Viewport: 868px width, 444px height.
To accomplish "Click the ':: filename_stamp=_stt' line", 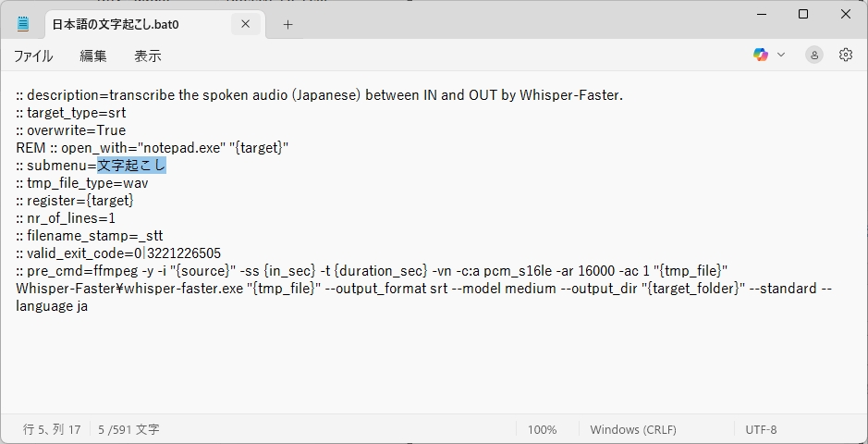I will pos(89,236).
